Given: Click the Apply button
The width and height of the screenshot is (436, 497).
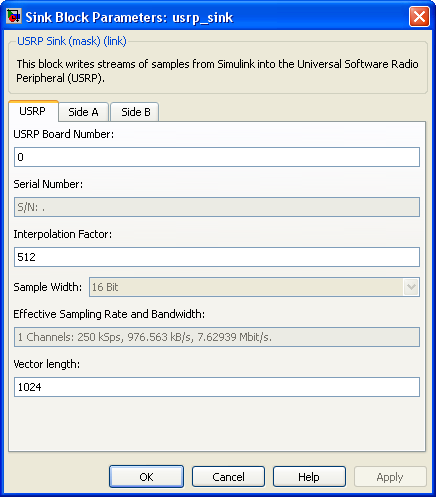Looking at the screenshot, I should pyautogui.click(x=390, y=477).
